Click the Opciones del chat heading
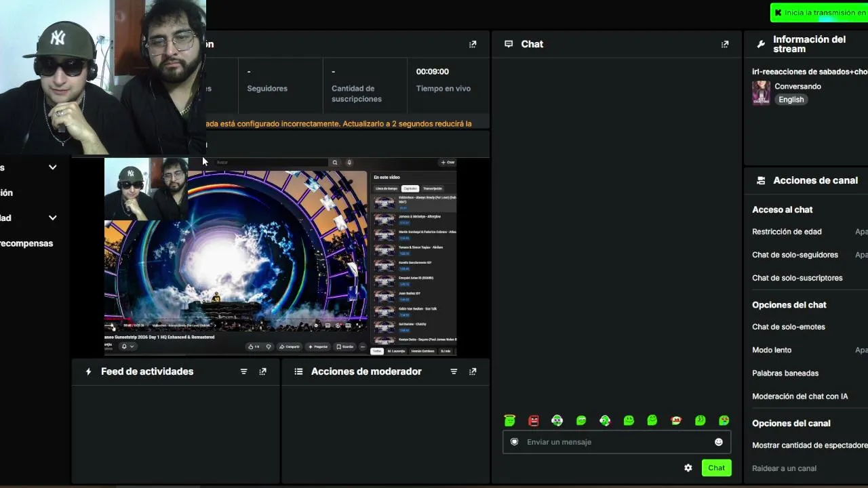 [x=789, y=305]
